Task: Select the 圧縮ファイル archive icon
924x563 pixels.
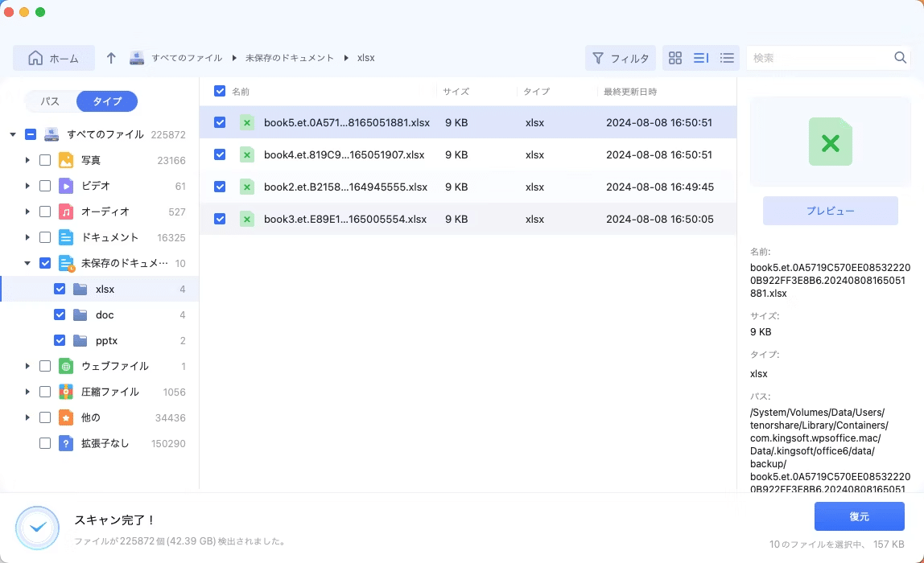Action: click(x=66, y=392)
